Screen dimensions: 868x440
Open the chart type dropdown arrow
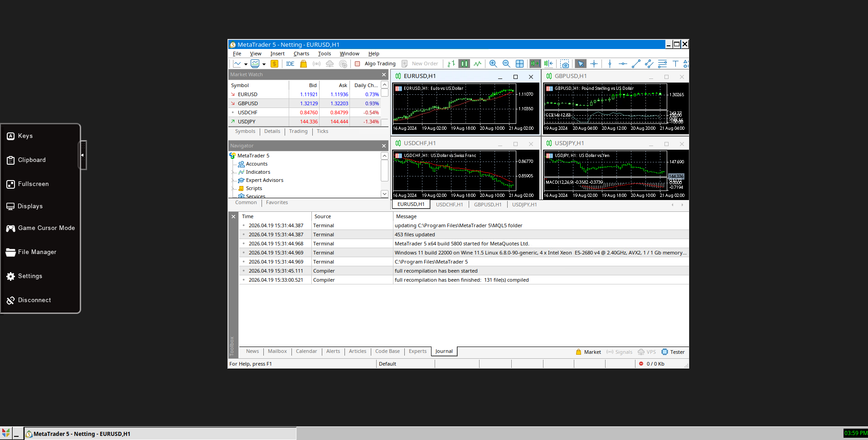(246, 64)
